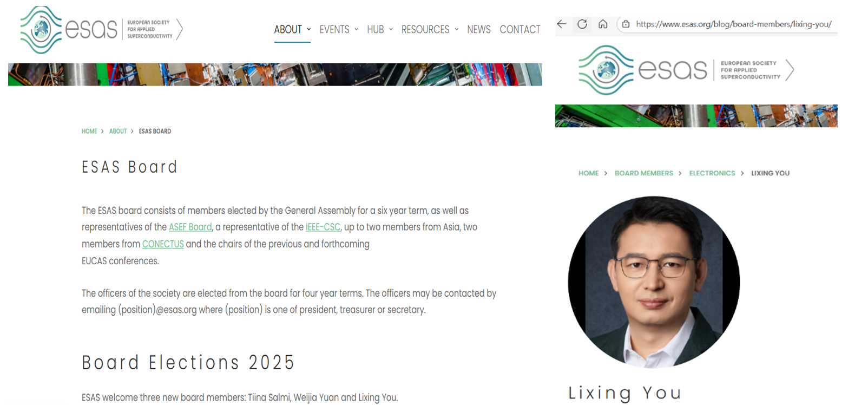The height and width of the screenshot is (405, 868).
Task: Expand the ABOUT menu chevron
Action: (309, 29)
